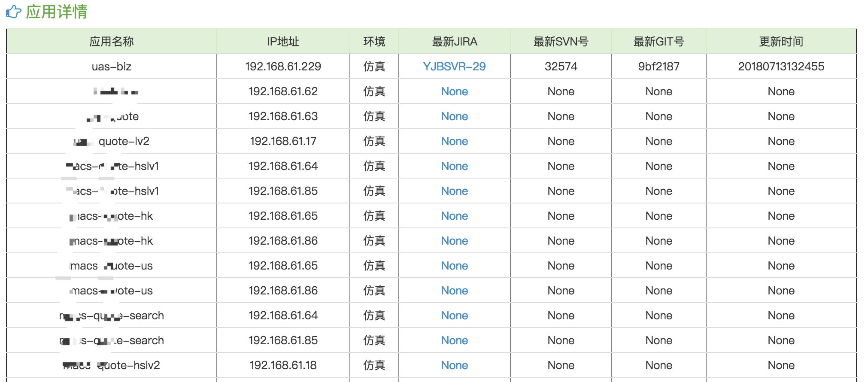Open JIRA None link for 192.168.61.18
This screenshot has width=868, height=382.
click(x=454, y=365)
